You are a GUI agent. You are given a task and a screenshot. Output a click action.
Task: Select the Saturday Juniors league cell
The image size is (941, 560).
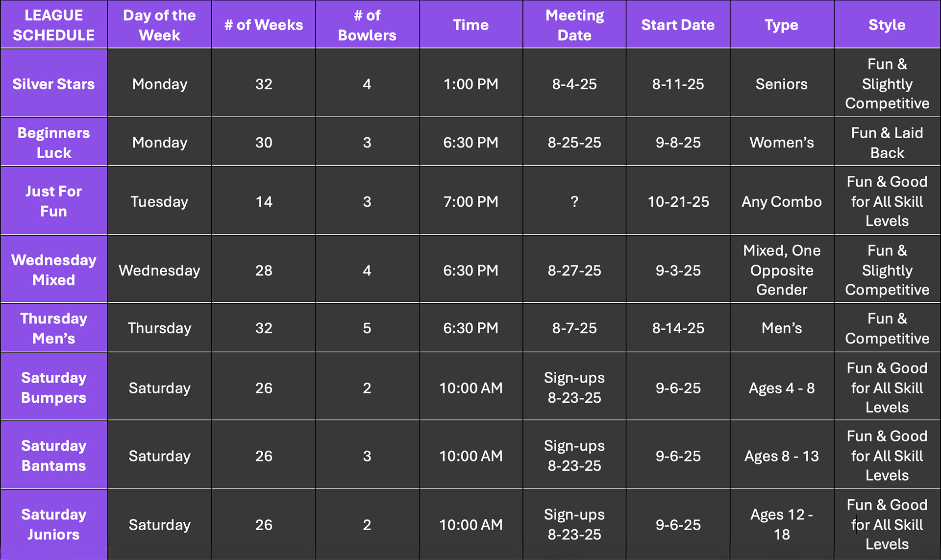54,524
